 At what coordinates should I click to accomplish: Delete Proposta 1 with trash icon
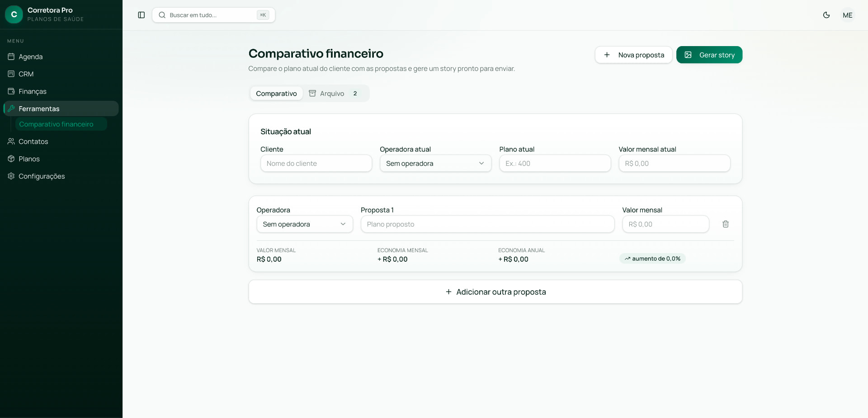(726, 224)
